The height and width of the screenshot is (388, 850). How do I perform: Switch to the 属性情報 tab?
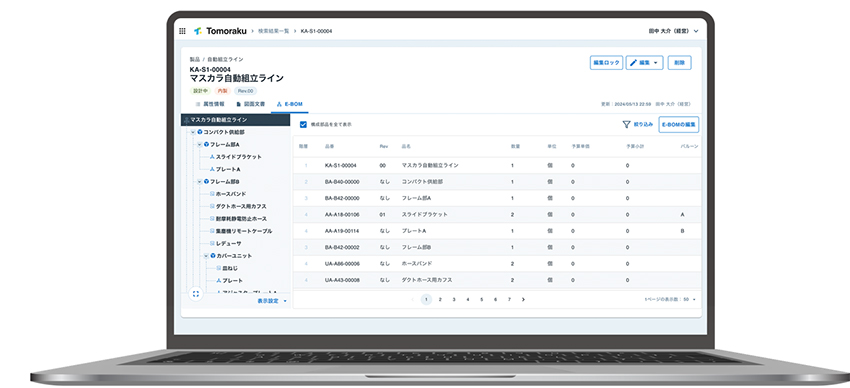[210, 104]
